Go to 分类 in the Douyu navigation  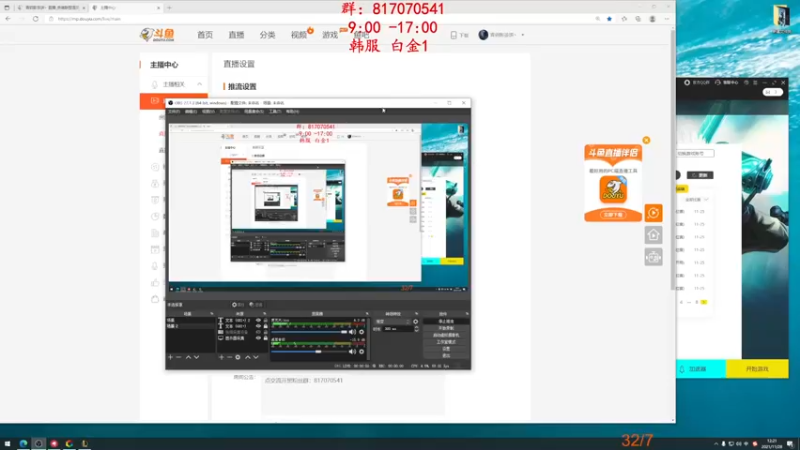[x=267, y=35]
